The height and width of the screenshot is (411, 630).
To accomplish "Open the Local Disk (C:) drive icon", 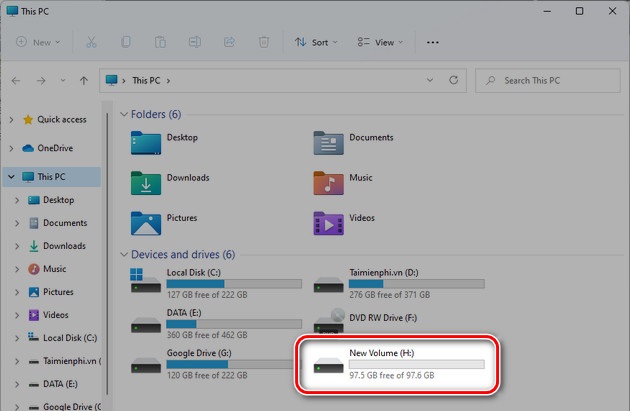I will (x=145, y=283).
